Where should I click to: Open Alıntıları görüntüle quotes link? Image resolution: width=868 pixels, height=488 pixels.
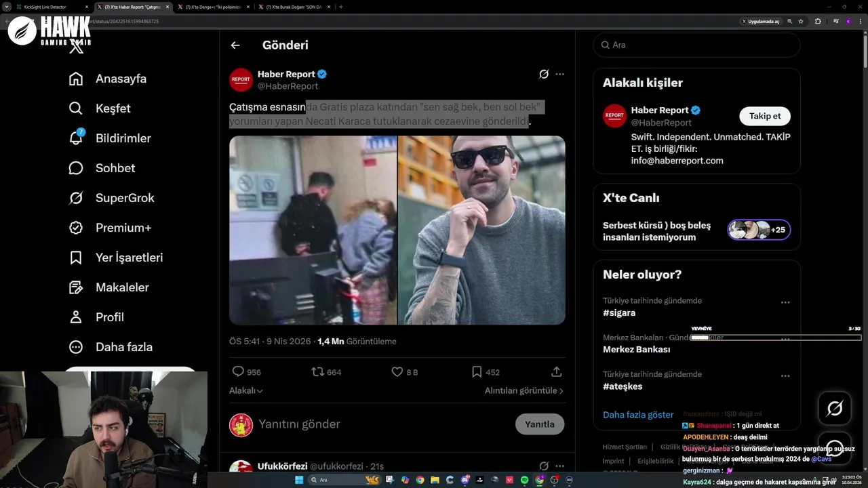(x=524, y=391)
